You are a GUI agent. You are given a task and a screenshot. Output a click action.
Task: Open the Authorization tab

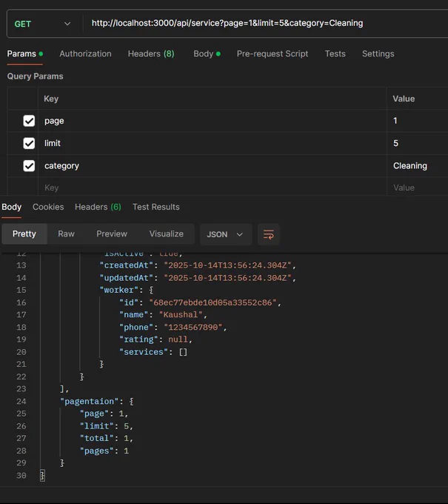(x=85, y=53)
